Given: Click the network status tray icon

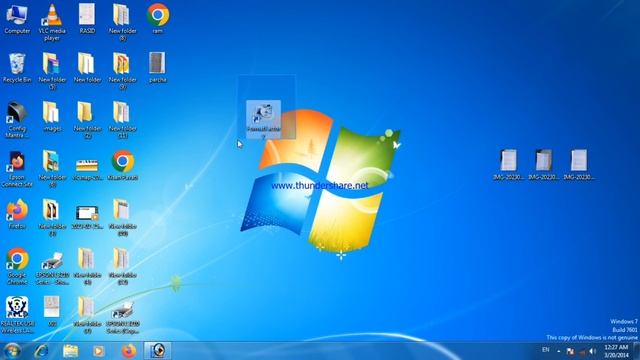Looking at the screenshot, I should pos(582,351).
